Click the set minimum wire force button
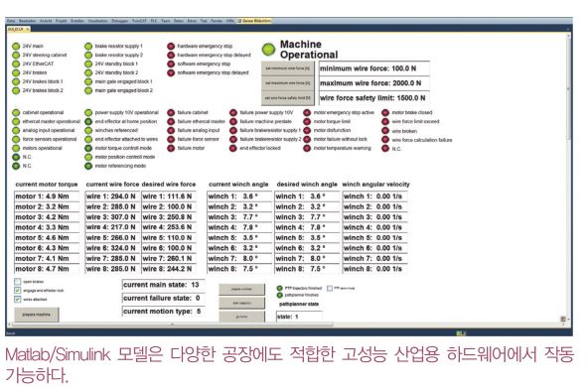Screen dimensions: 588x387 pos(288,68)
